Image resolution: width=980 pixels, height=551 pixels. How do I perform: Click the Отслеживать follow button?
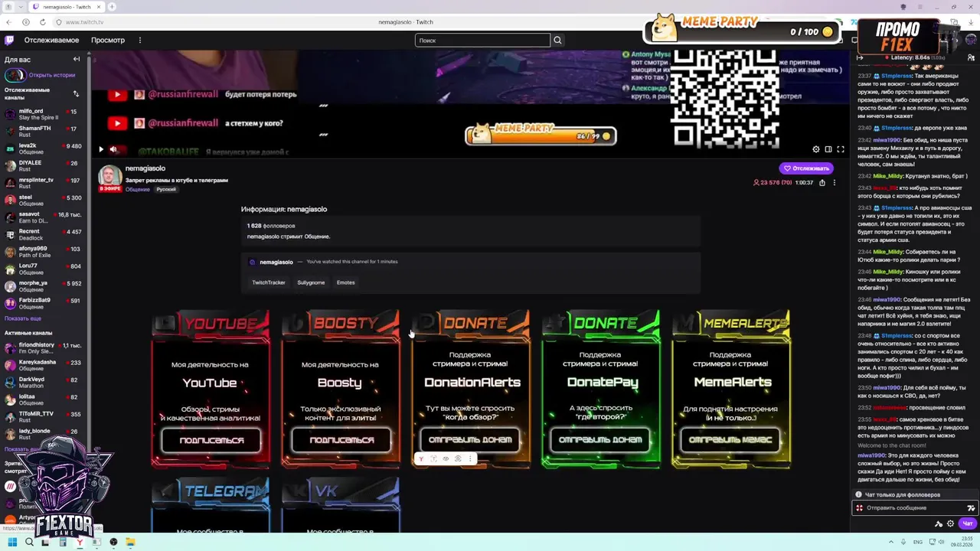tap(806, 168)
